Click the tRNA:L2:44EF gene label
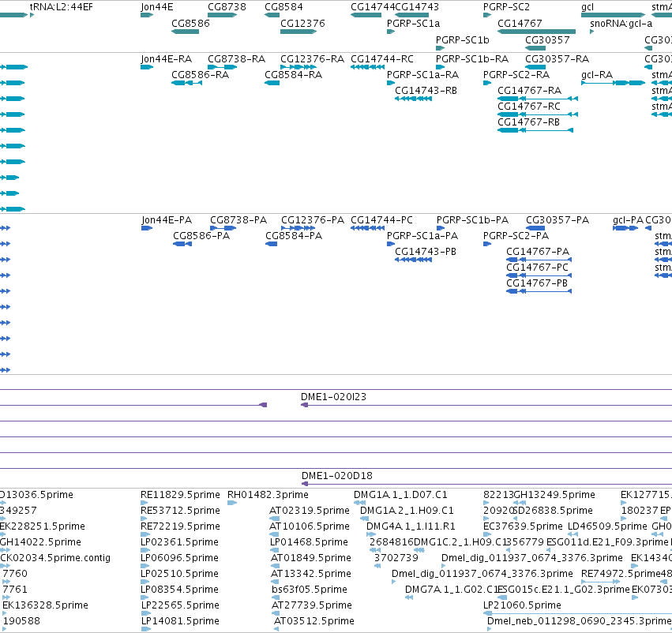The width and height of the screenshot is (672, 633). tap(62, 7)
